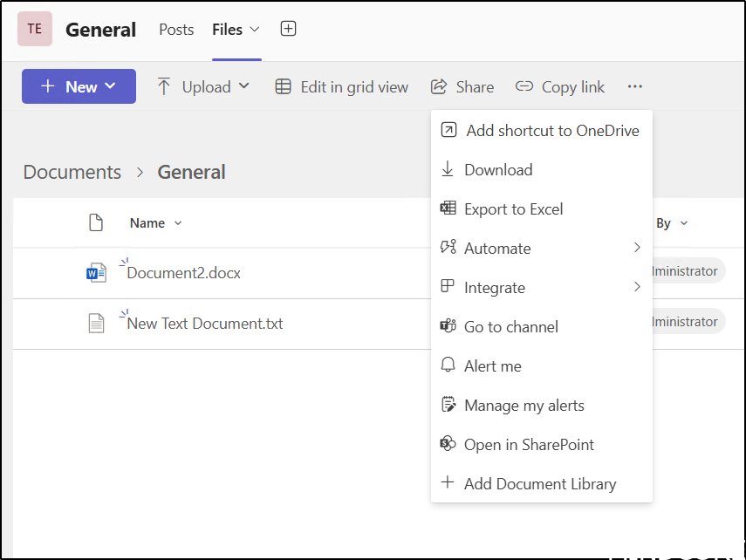This screenshot has width=746, height=560.
Task: Open Edit in grid view
Action: (x=342, y=86)
